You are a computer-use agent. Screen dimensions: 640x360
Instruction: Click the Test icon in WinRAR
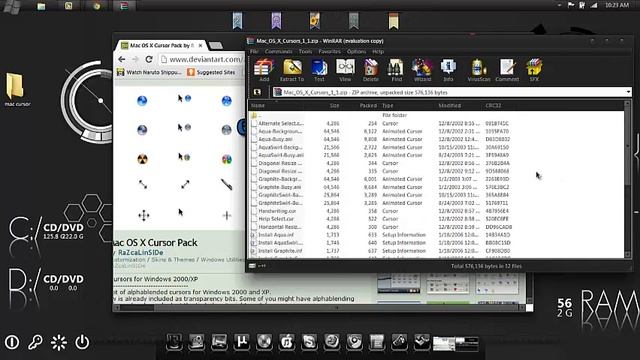[x=319, y=70]
